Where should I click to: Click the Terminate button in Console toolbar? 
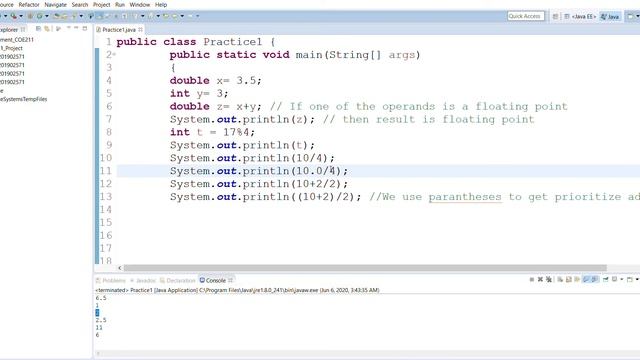pos(532,280)
